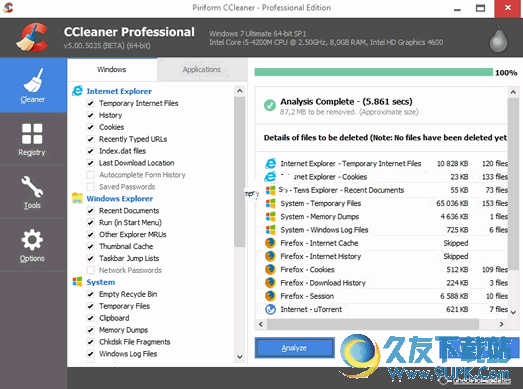Click the CCleaner logo in header
The image size is (523, 389).
coord(32,38)
